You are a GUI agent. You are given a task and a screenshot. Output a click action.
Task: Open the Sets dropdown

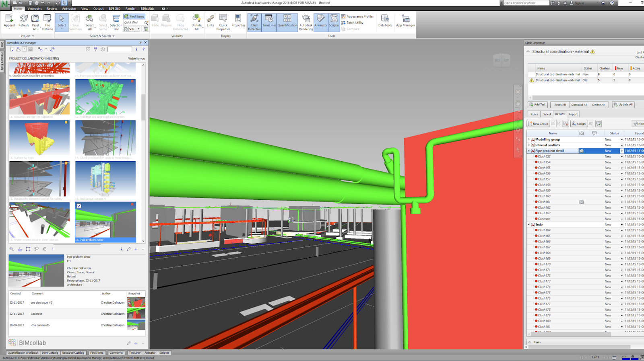(x=132, y=29)
